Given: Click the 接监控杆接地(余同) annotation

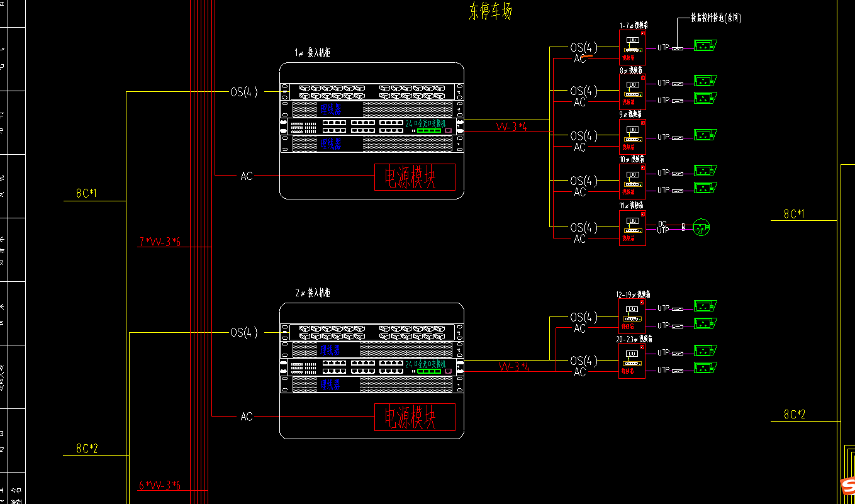Looking at the screenshot, I should [x=716, y=18].
